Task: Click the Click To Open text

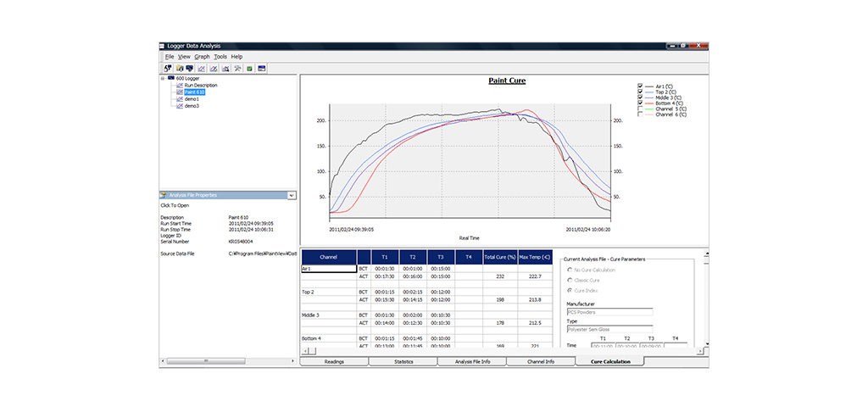Action: coord(175,205)
